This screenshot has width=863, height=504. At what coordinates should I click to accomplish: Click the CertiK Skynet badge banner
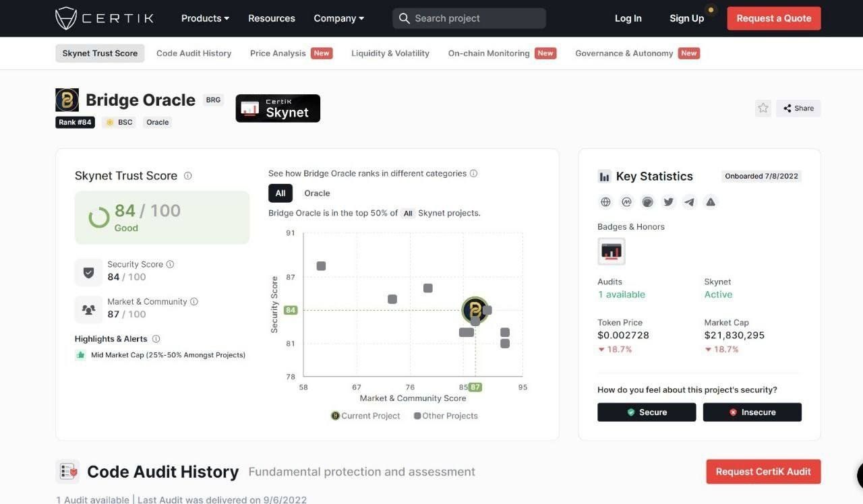pos(278,108)
